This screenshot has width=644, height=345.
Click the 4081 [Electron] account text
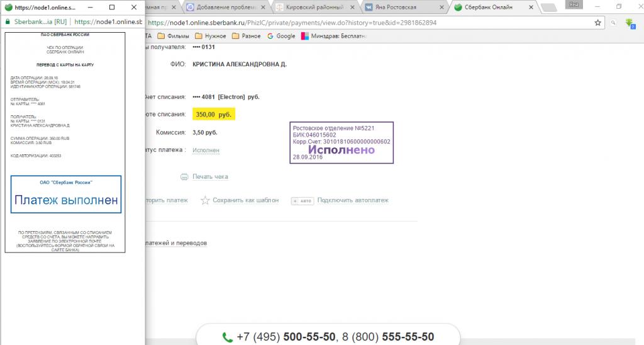(x=226, y=97)
